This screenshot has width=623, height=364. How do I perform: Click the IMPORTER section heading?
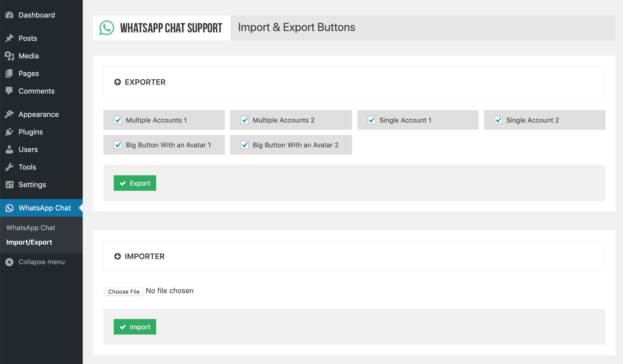point(145,256)
